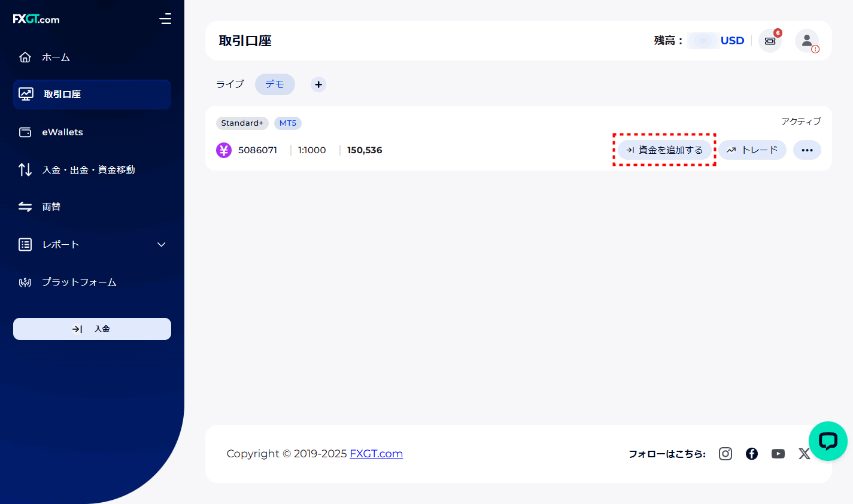The height and width of the screenshot is (504, 853).
Task: Click the 1:1000 leverage value
Action: (x=312, y=150)
